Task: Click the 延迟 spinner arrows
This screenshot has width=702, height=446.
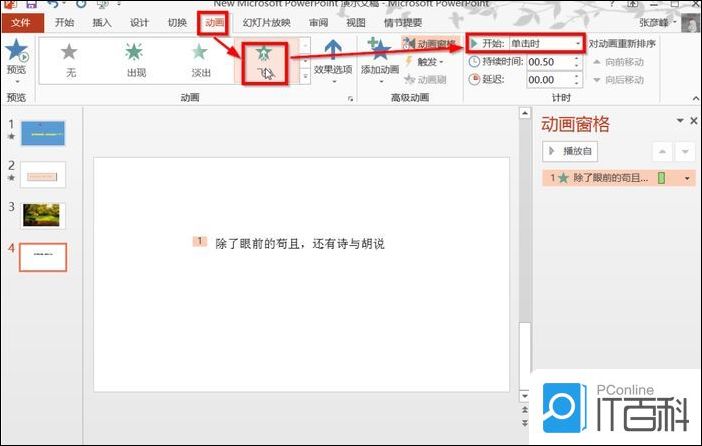Action: click(577, 80)
